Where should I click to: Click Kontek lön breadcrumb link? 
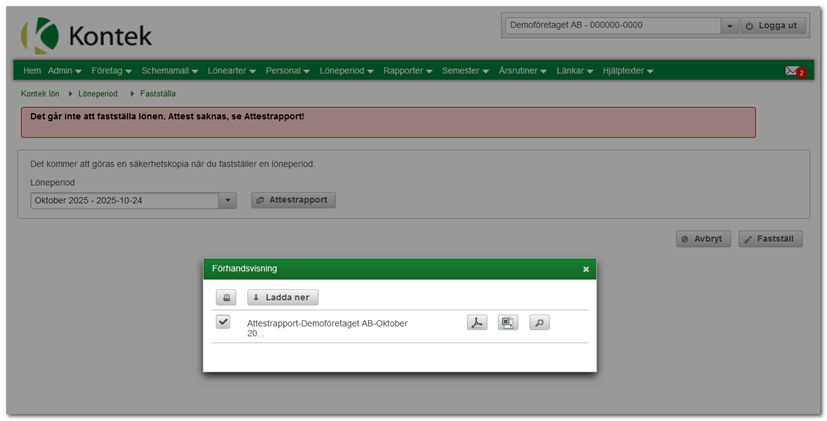pos(40,93)
